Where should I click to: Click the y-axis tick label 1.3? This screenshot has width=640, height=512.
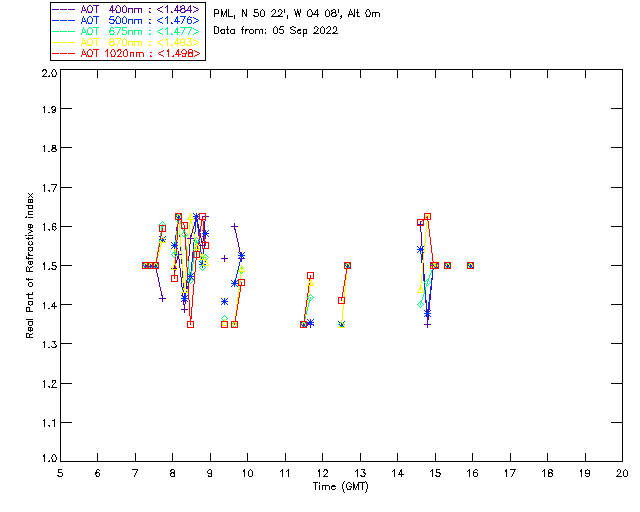pyautogui.click(x=49, y=344)
